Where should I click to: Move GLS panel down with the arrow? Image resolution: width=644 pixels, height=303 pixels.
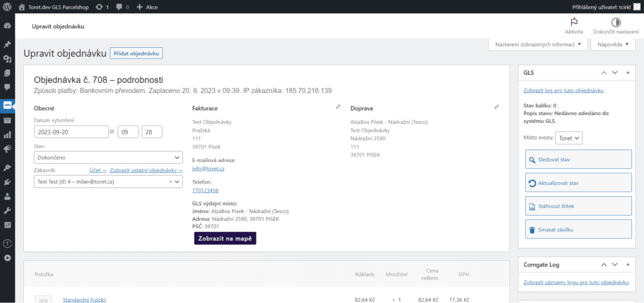click(614, 73)
